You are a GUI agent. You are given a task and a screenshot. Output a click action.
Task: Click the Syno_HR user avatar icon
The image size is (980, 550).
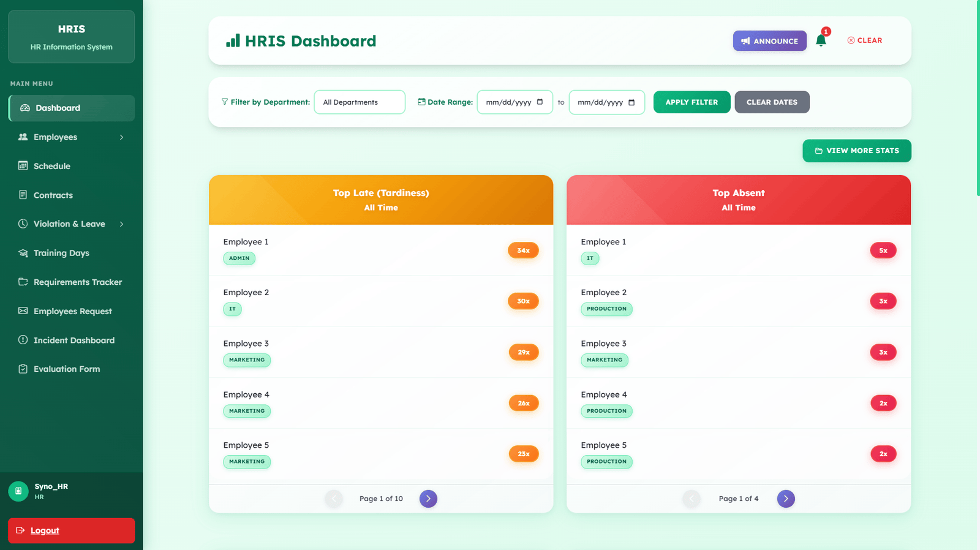point(18,491)
